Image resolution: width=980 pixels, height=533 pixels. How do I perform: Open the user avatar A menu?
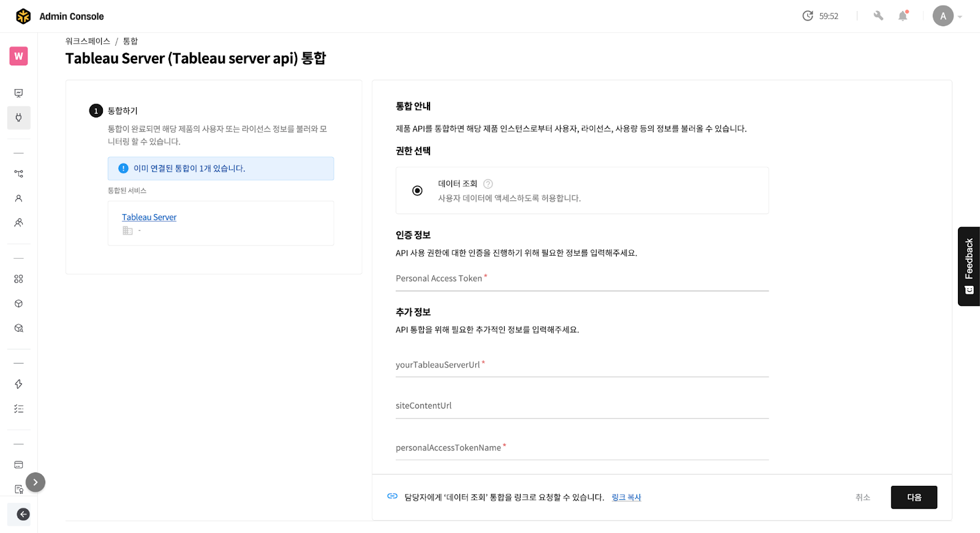point(947,16)
